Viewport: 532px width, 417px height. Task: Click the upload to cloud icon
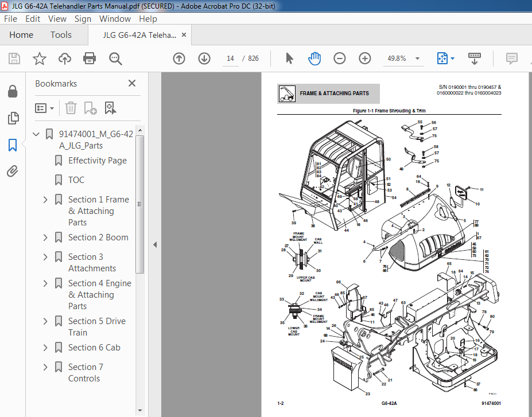[64, 59]
